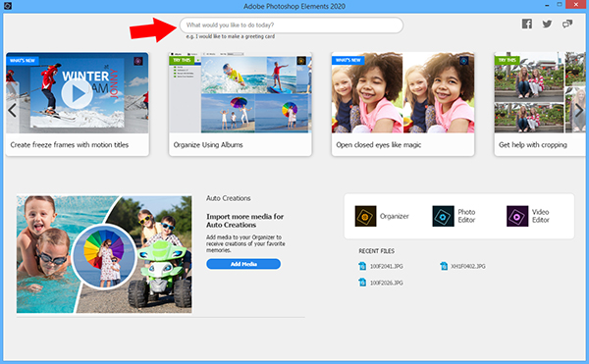The image size is (589, 364).
Task: Maximize the Photoshop Elements window
Action: [x=560, y=5]
